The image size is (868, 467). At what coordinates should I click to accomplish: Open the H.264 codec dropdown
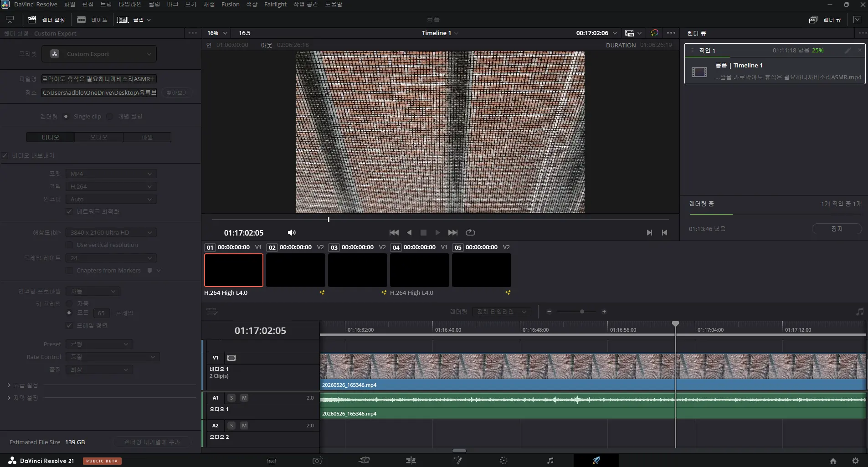pyautogui.click(x=111, y=186)
